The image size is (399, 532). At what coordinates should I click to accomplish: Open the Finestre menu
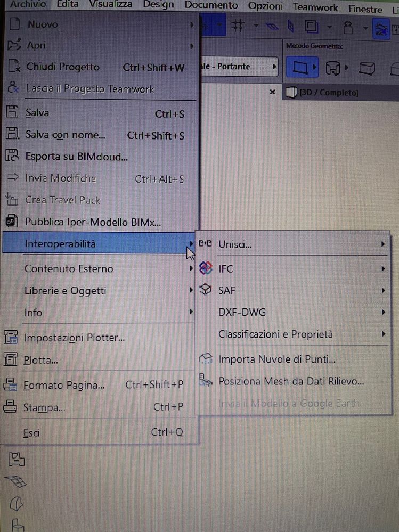[365, 9]
